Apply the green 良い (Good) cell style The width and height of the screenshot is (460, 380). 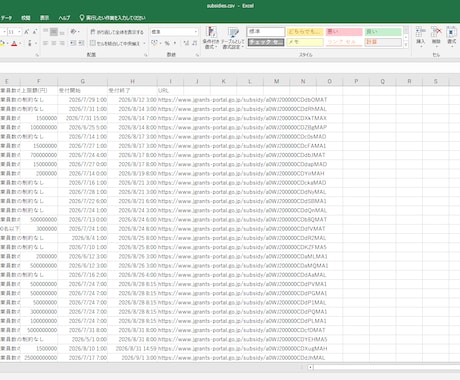point(383,32)
